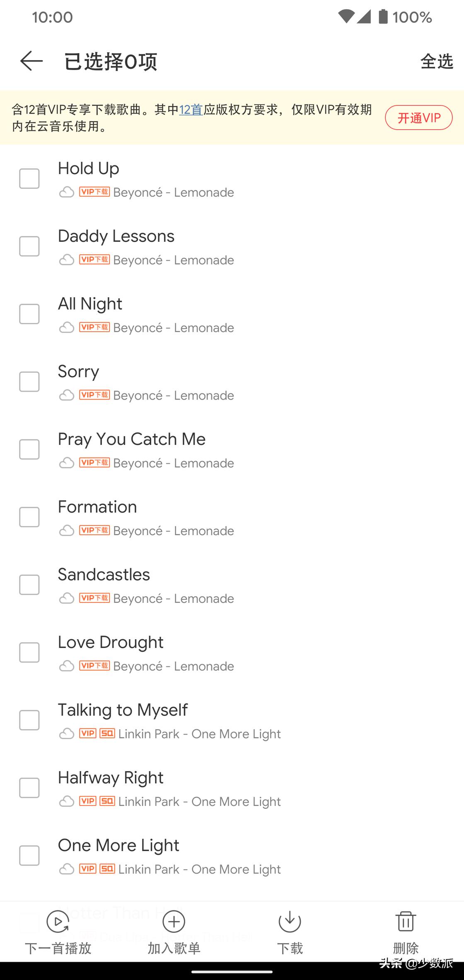Open the 12首 link in VIP notice
The image size is (464, 980).
pos(191,109)
